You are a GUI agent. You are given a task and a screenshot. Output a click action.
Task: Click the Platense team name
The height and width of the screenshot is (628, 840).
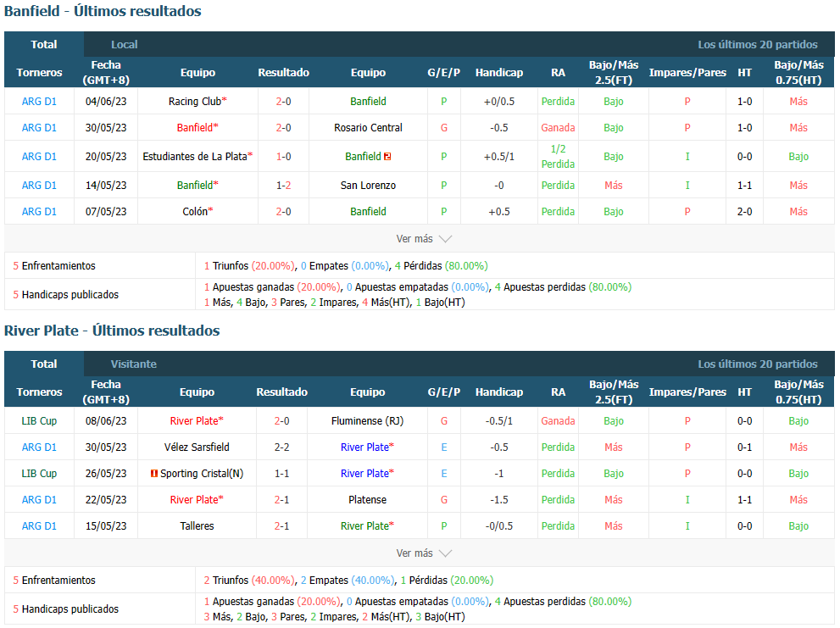[x=368, y=499]
